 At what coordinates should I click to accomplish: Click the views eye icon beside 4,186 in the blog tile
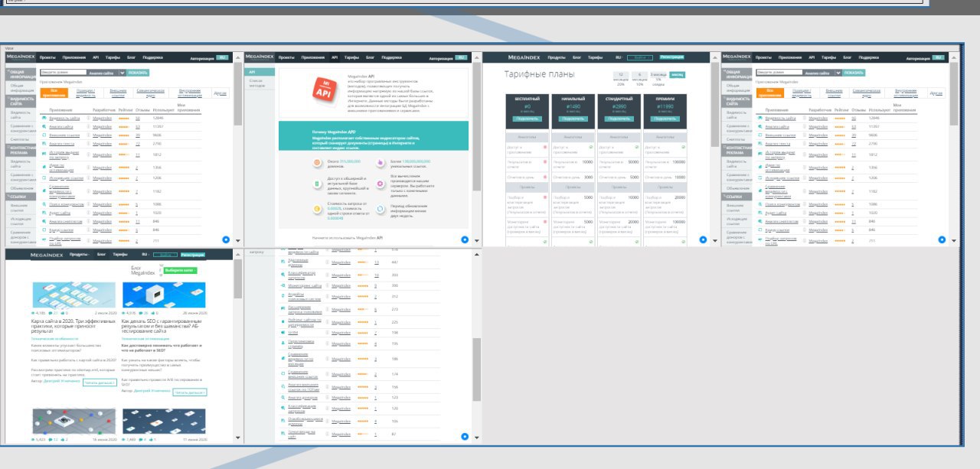[34, 313]
